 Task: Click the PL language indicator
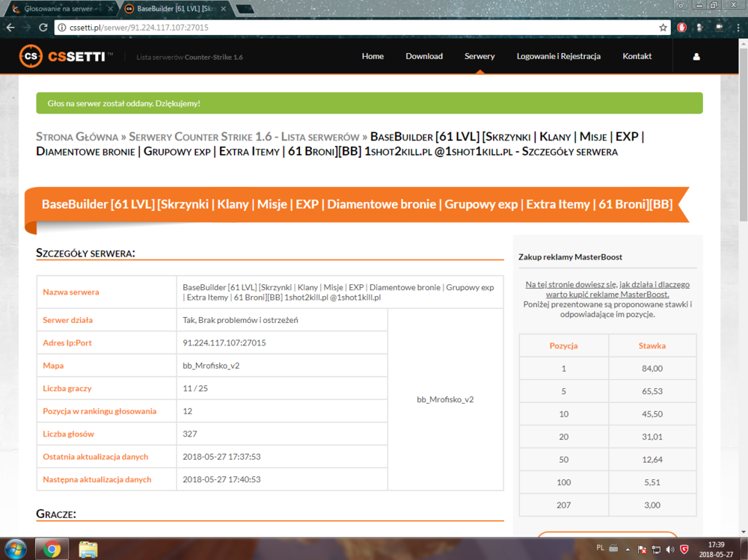tap(600, 548)
